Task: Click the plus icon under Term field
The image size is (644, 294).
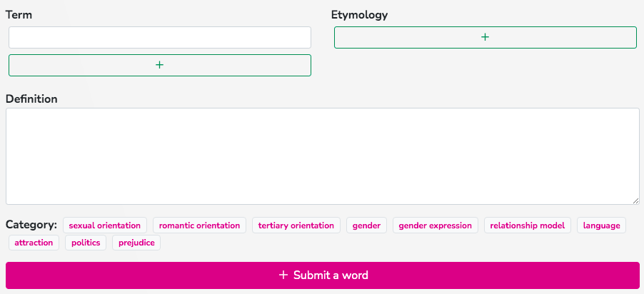Action: 160,65
